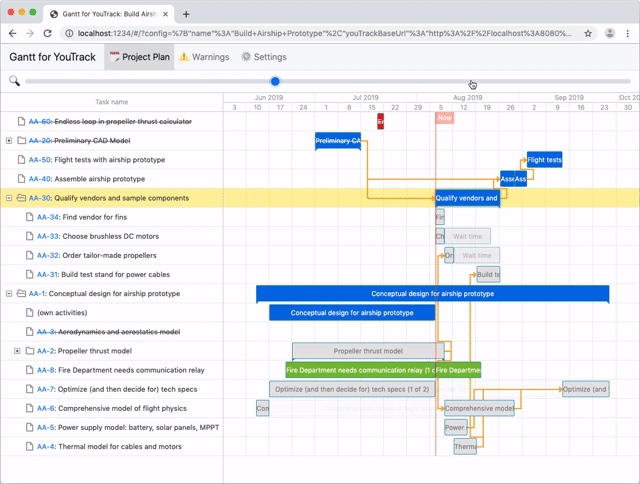This screenshot has height=484, width=640.
Task: Click the Now marker in the timeline
Action: [x=445, y=118]
